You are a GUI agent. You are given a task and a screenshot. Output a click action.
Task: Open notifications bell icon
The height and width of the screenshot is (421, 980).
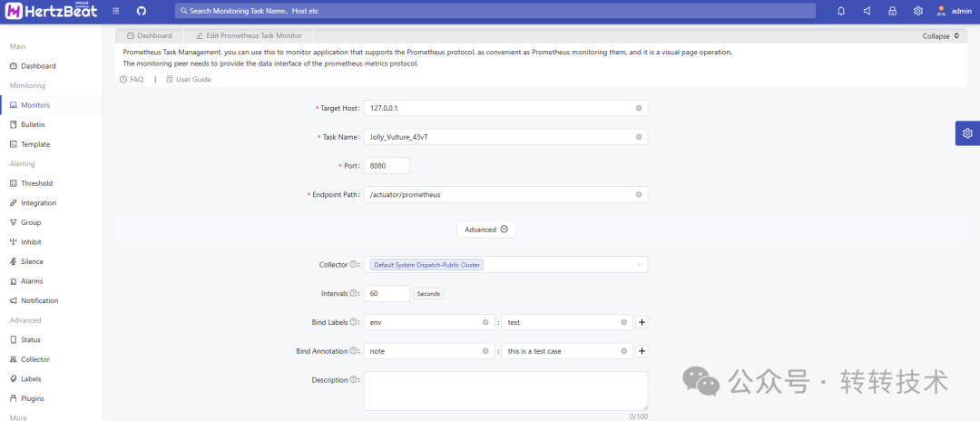point(841,11)
